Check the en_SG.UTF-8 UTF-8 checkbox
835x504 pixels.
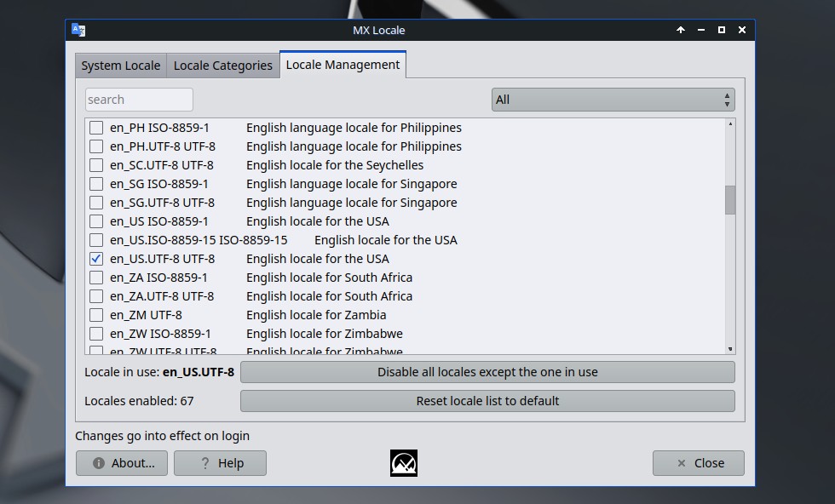pyautogui.click(x=95, y=203)
